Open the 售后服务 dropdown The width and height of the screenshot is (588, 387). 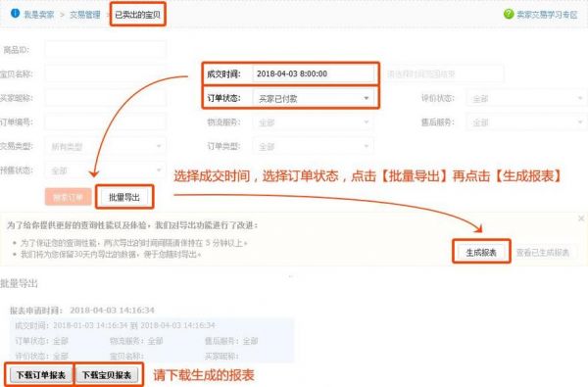[526, 122]
